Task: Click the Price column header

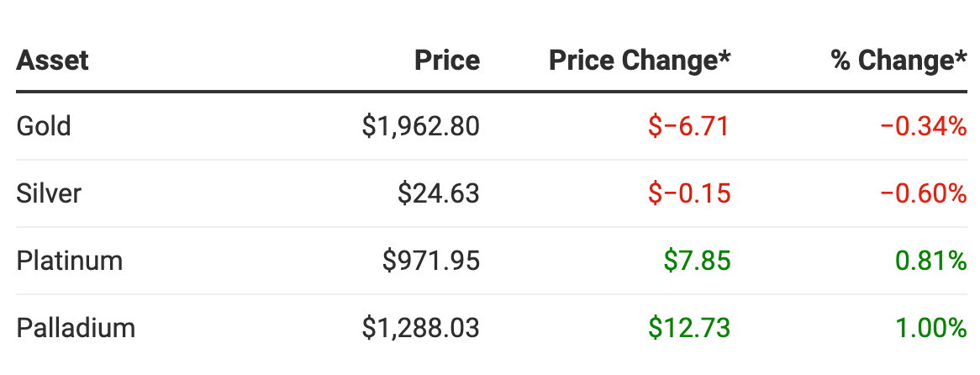Action: [x=447, y=61]
